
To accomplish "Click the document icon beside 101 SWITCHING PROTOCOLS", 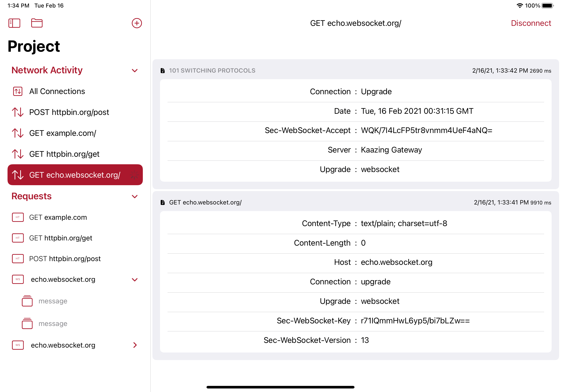I will click(x=163, y=71).
